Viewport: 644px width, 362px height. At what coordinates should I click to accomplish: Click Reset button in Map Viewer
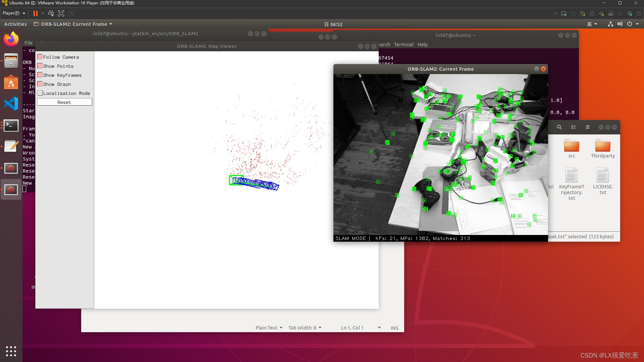[64, 102]
